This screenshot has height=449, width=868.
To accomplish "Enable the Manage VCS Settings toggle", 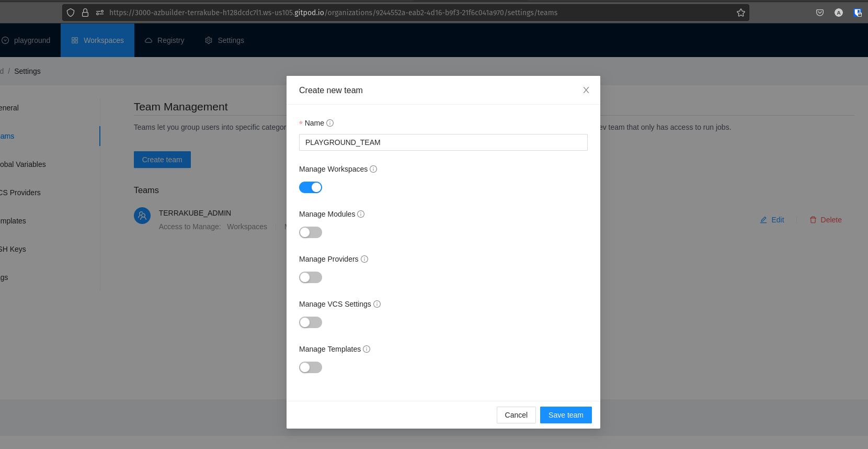I will 311,322.
